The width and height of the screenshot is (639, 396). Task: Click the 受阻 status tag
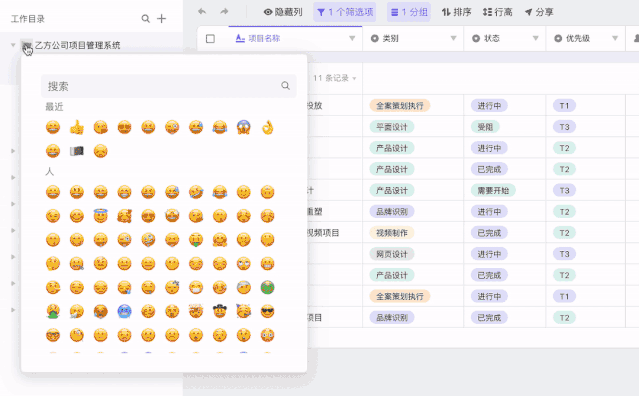pyautogui.click(x=485, y=127)
